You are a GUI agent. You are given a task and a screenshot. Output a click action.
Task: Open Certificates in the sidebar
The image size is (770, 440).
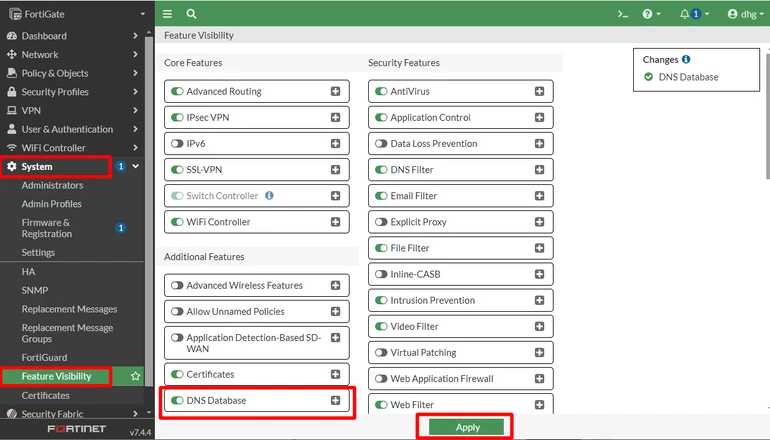pyautogui.click(x=45, y=395)
